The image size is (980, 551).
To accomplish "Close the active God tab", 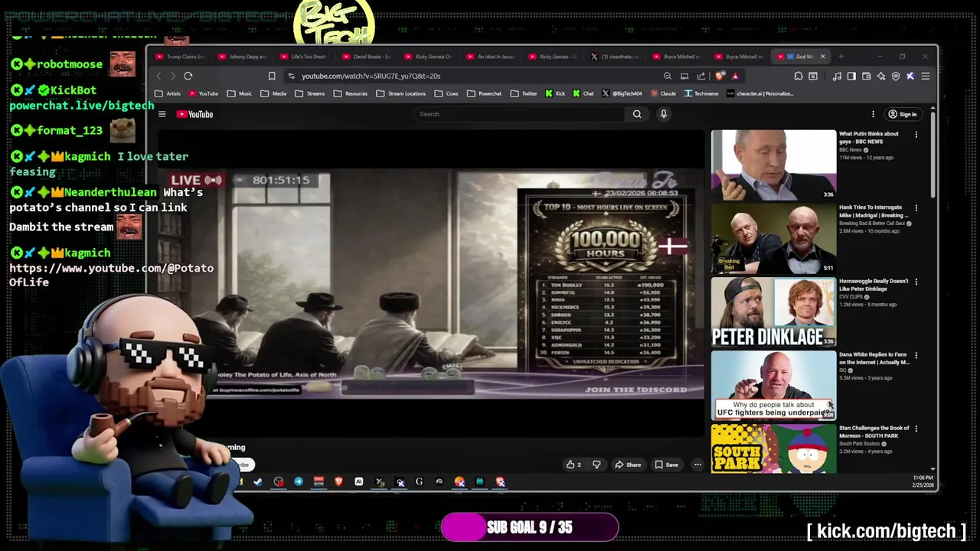I will [823, 57].
